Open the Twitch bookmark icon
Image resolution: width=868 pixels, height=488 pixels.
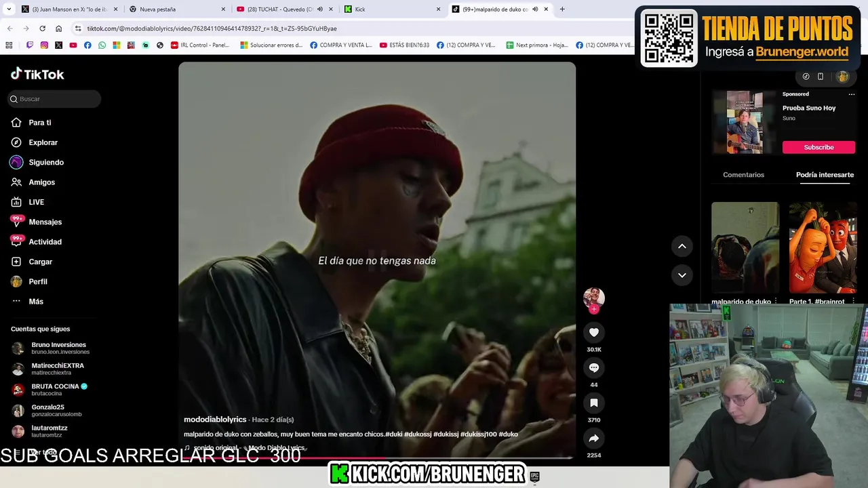[30, 45]
